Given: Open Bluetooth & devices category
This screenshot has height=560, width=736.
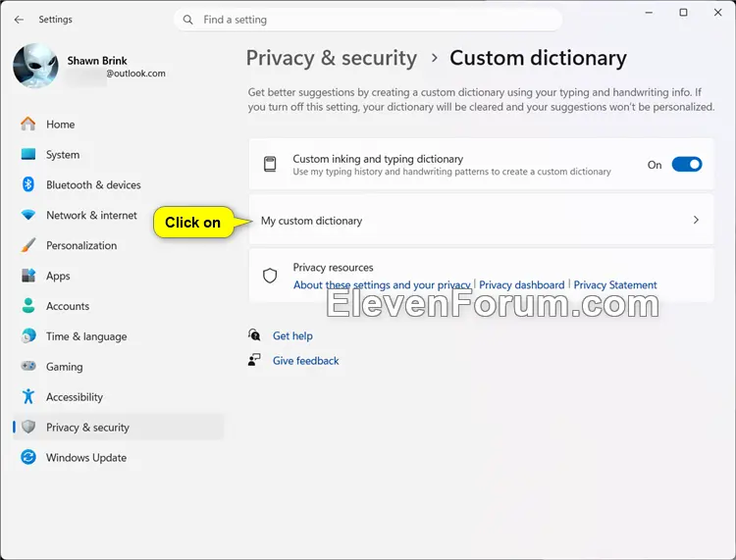Looking at the screenshot, I should coord(119,184).
